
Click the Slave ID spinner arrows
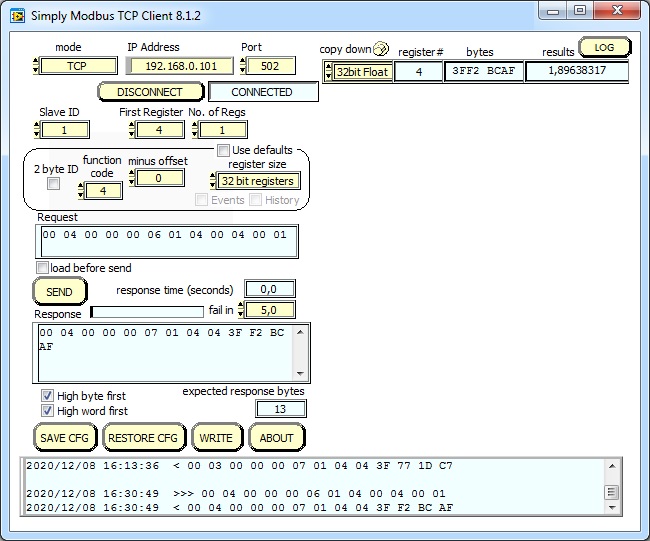coord(37,130)
